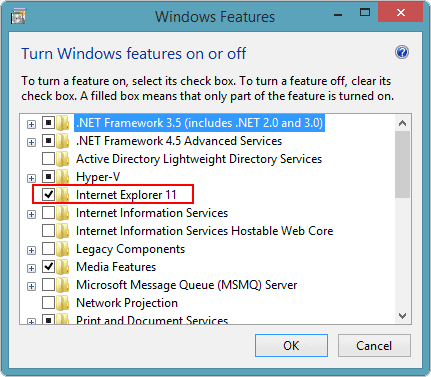
Task: Click folder icon beside Active Directory Lightweight Services
Action: click(63, 159)
